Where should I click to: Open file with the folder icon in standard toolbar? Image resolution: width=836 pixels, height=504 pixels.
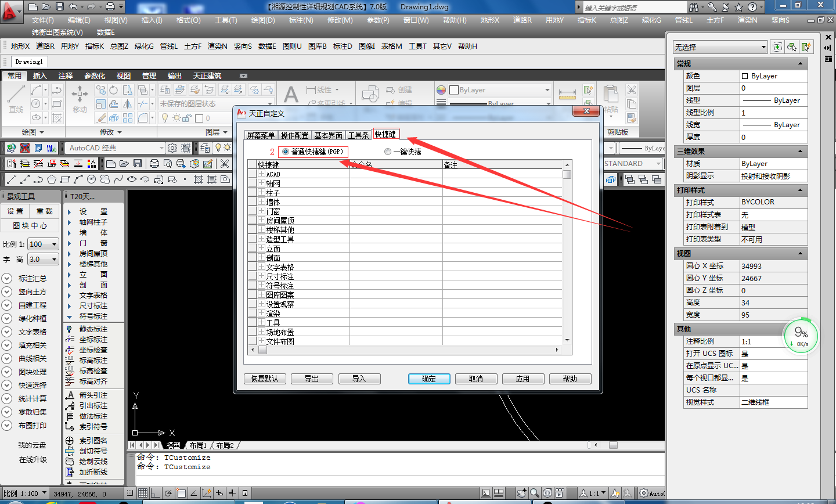pos(124,164)
